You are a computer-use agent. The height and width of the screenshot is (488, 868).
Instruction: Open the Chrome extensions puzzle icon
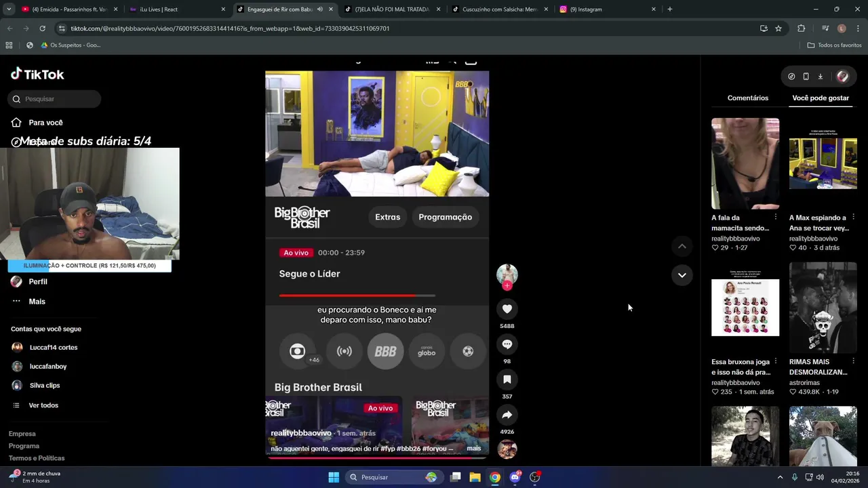tap(802, 28)
